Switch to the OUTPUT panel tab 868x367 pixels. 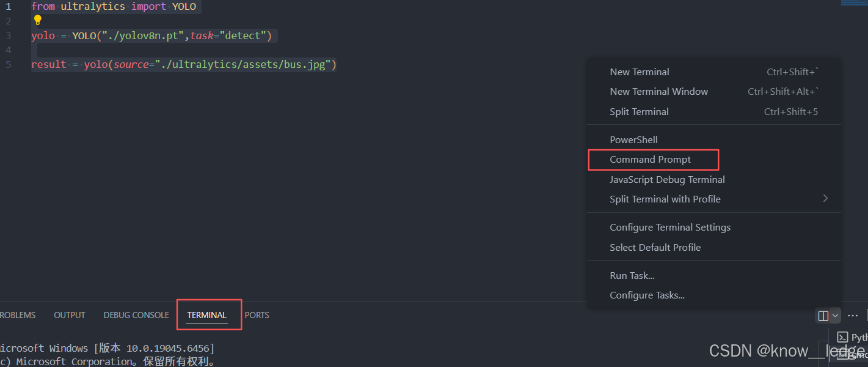(70, 316)
